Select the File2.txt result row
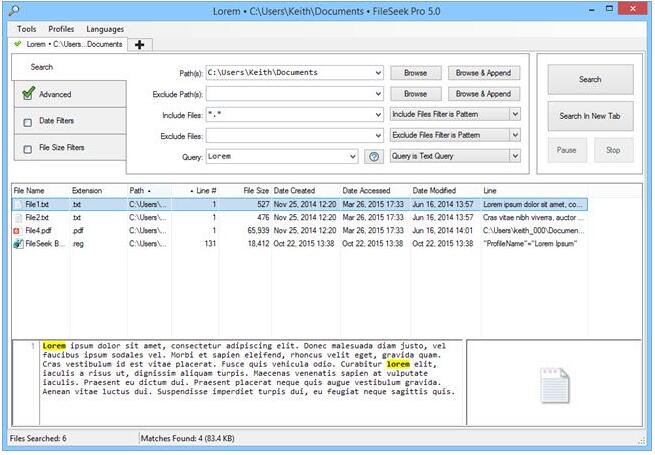 tap(300, 218)
